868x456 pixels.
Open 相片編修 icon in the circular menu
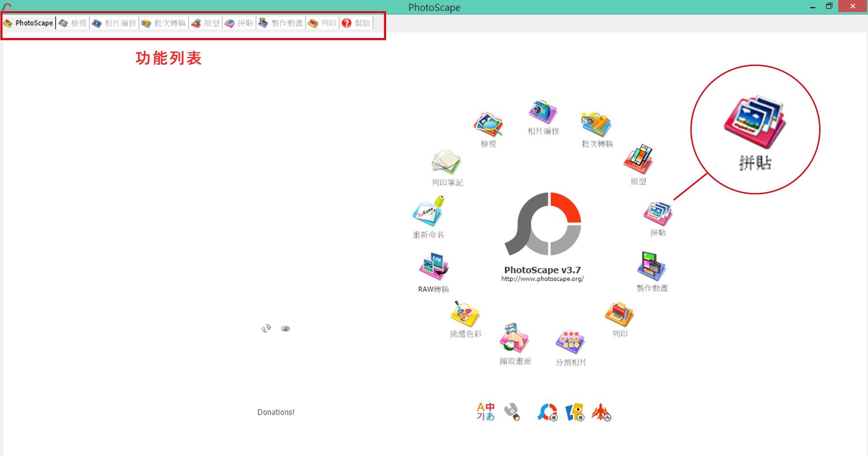click(543, 112)
